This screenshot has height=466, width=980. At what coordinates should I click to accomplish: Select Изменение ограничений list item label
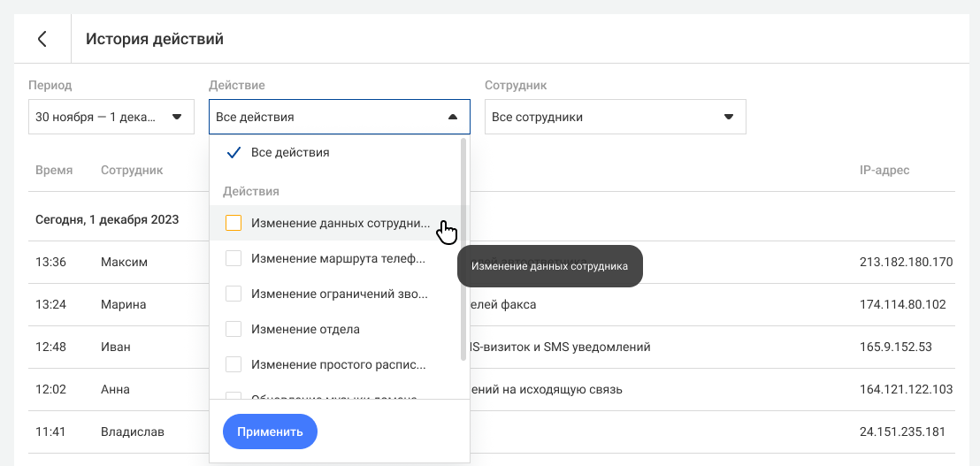point(340,294)
